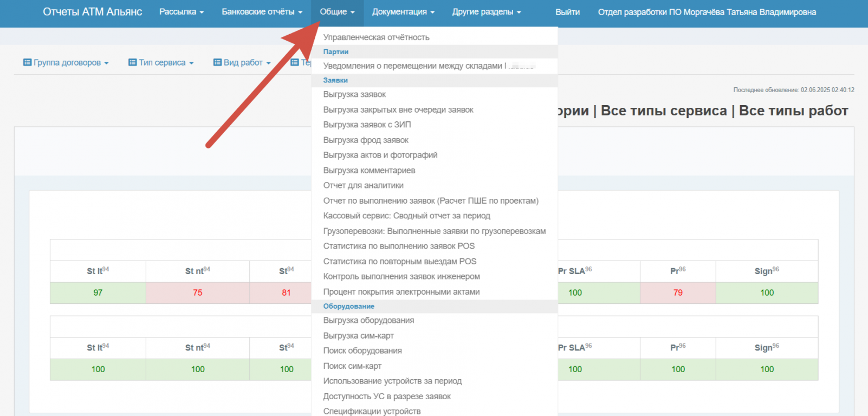
Task: Select Статистика по повторным выездам POS
Action: (399, 261)
